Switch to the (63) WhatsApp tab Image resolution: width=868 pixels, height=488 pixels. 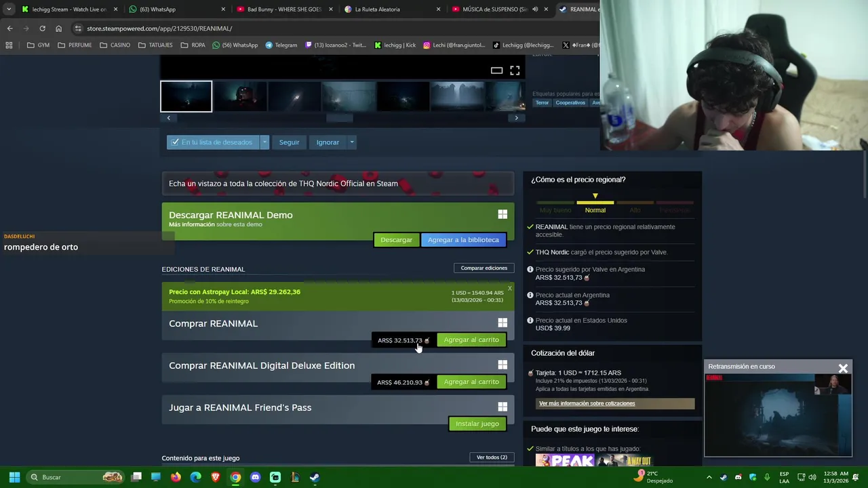point(178,9)
